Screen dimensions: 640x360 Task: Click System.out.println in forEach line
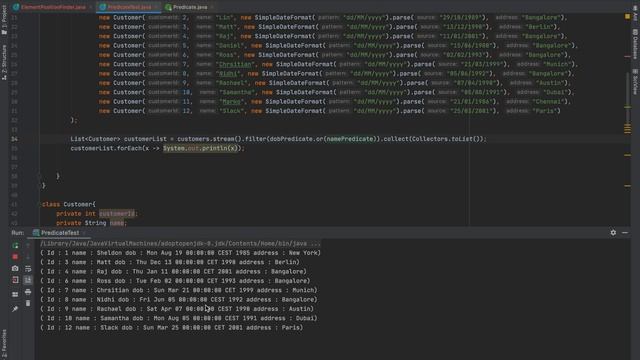[x=200, y=148]
